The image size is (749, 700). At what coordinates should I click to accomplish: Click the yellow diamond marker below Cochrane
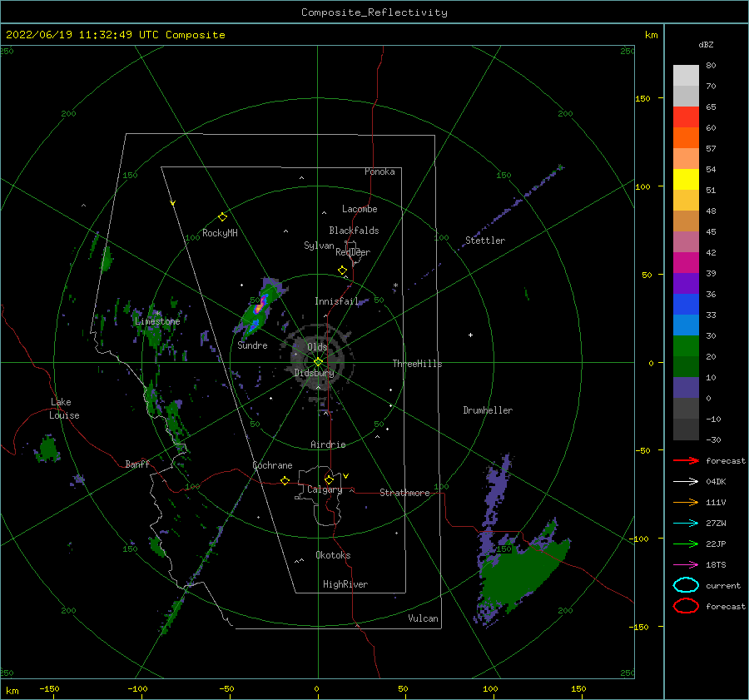coord(285,481)
